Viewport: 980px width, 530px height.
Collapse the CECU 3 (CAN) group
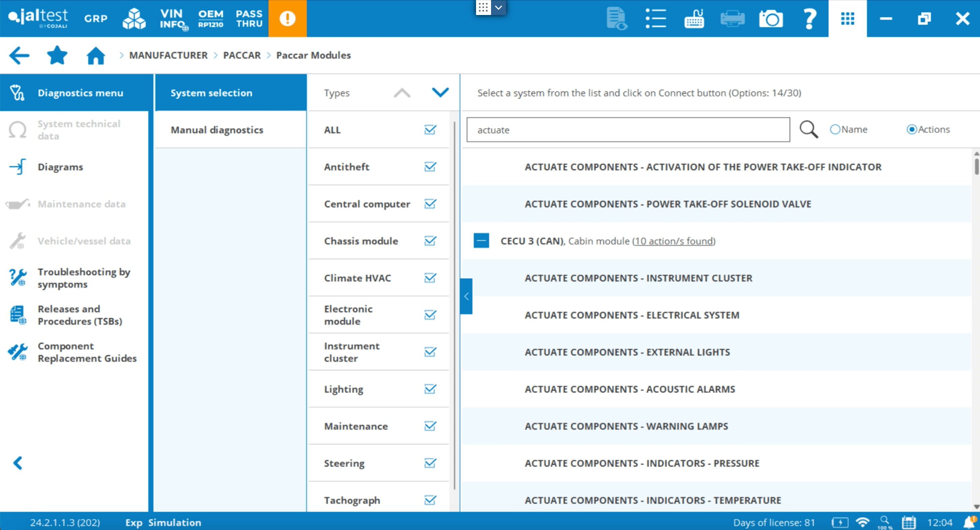[481, 241]
